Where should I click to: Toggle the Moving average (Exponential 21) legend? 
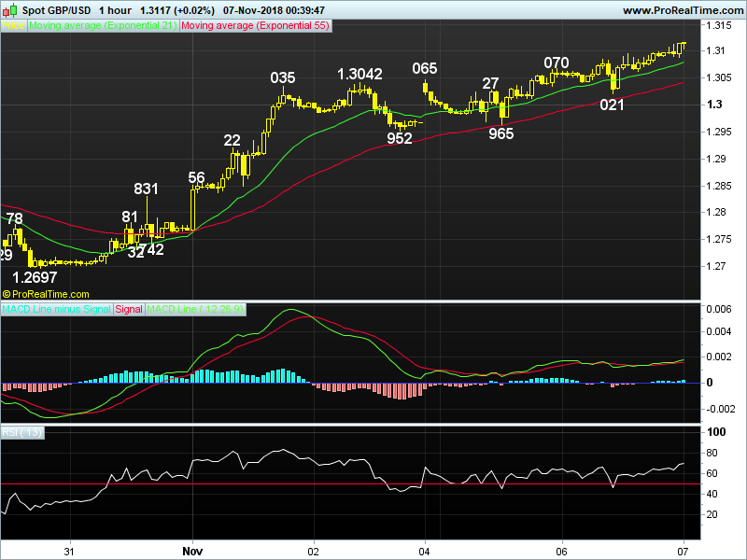tap(103, 26)
